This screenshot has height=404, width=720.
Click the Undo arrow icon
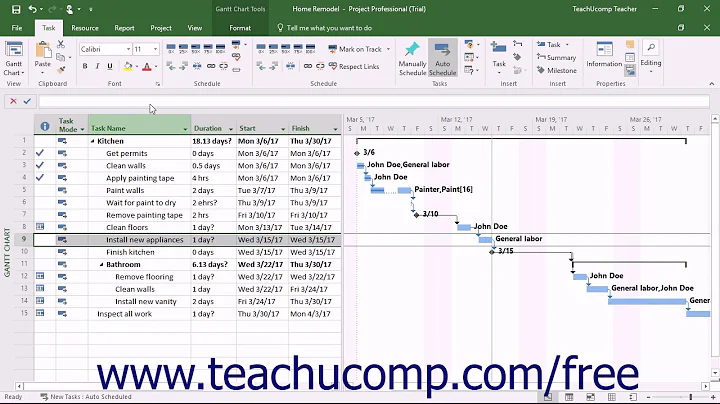(32, 9)
